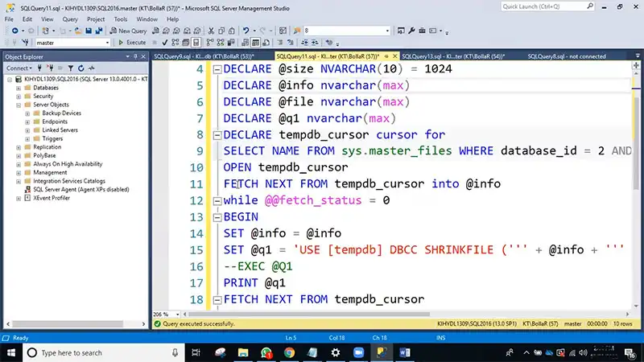
Task: Open the Tools menu
Action: [120, 19]
